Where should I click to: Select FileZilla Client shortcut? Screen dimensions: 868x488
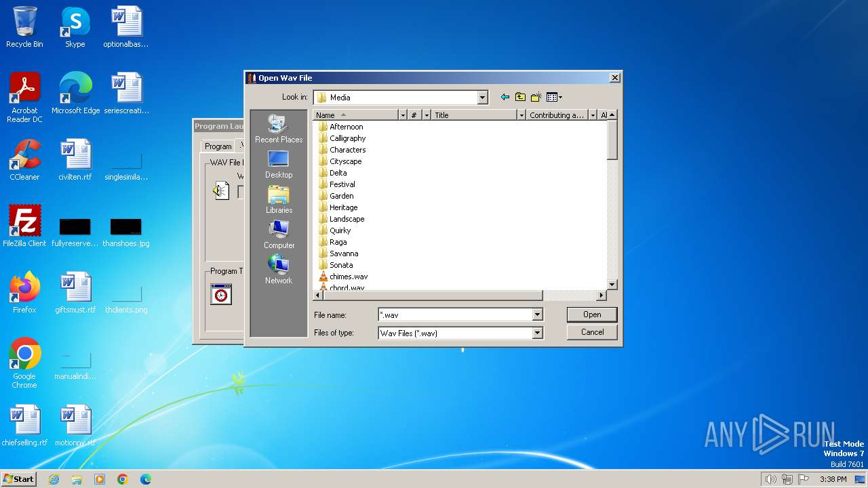point(24,226)
